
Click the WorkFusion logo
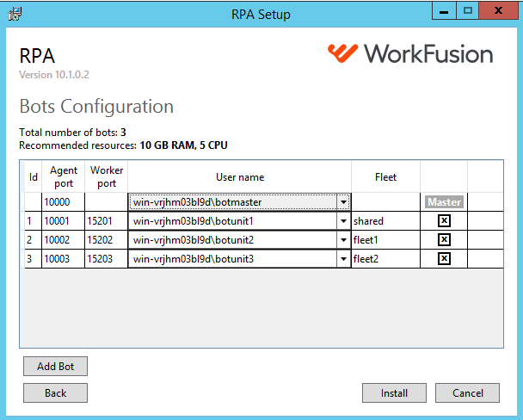(x=410, y=53)
